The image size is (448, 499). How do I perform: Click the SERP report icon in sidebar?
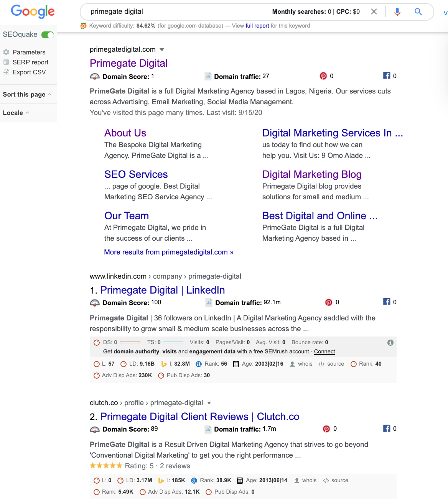pos(6,62)
